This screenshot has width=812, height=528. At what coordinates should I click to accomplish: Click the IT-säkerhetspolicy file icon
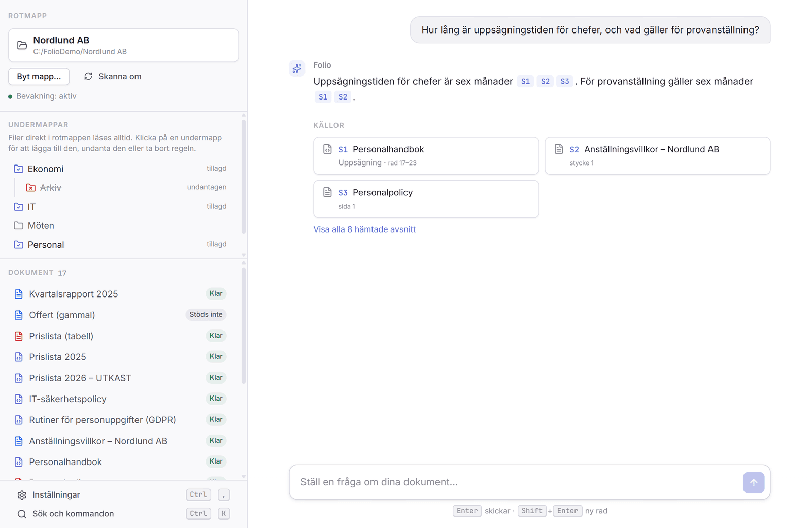(19, 399)
